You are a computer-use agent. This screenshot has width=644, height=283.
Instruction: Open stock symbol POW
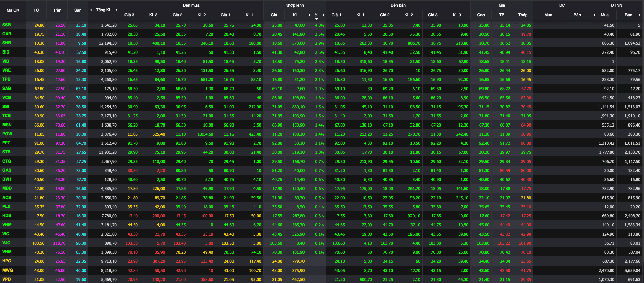click(7, 134)
